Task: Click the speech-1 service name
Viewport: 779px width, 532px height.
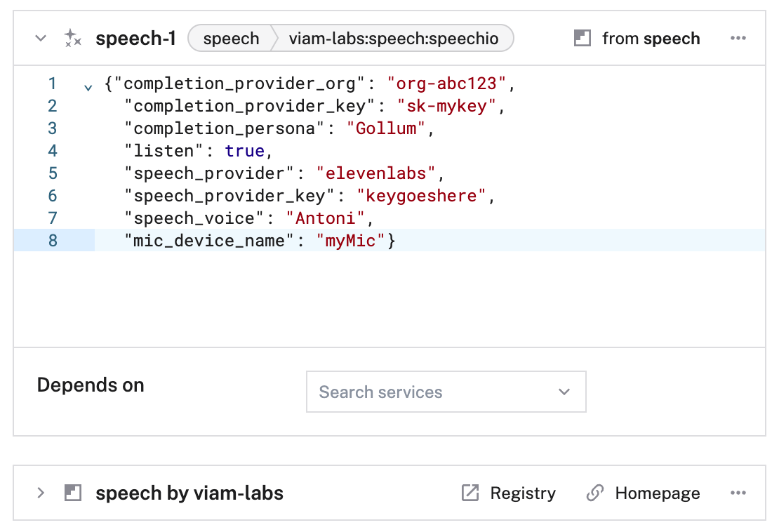Action: pyautogui.click(x=135, y=39)
